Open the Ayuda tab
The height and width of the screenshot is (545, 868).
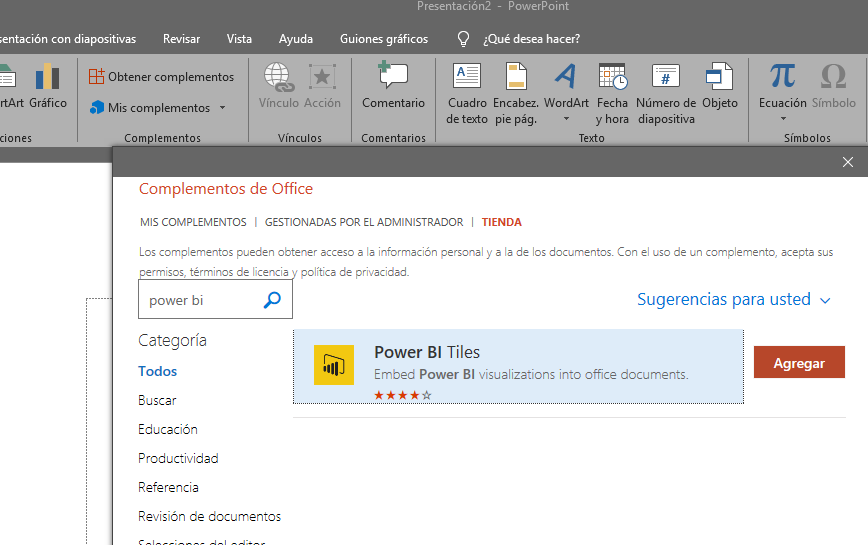point(296,39)
